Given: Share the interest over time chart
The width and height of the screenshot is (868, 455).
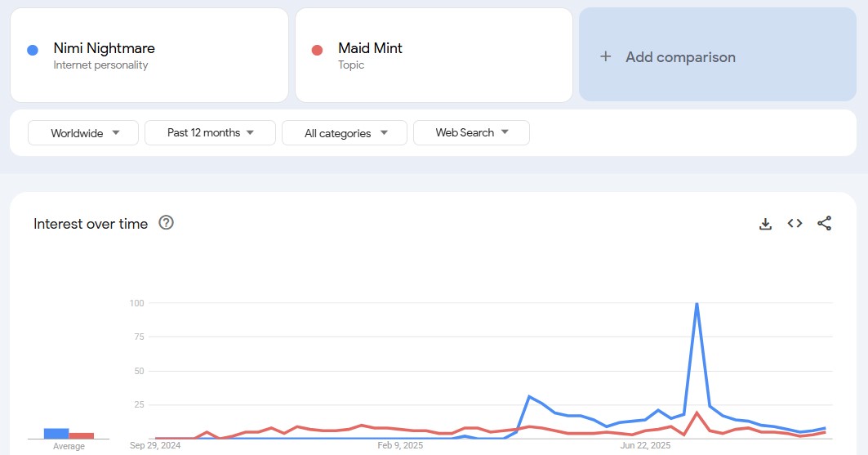Looking at the screenshot, I should click(x=824, y=224).
